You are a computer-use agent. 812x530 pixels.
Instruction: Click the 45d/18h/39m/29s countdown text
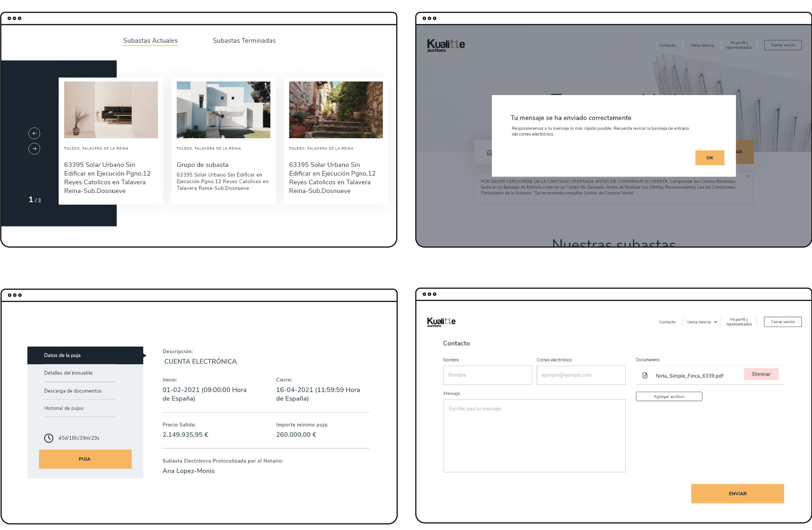79,438
